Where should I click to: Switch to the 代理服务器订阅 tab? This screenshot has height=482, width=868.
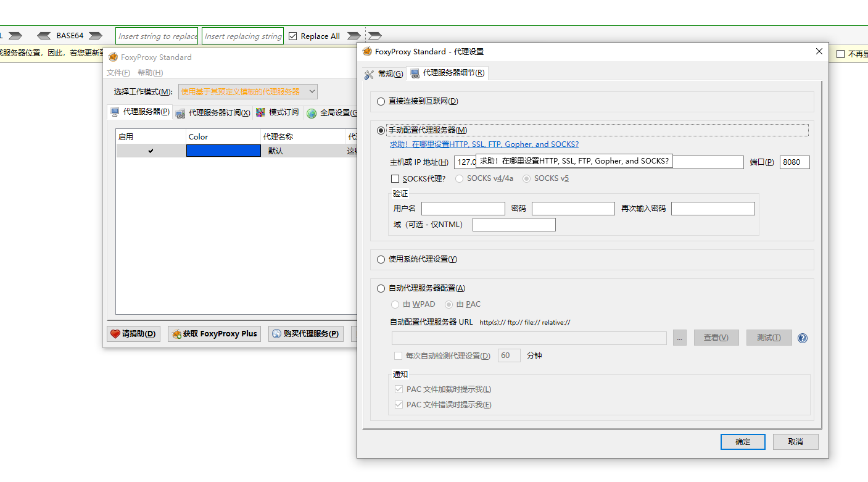point(213,113)
